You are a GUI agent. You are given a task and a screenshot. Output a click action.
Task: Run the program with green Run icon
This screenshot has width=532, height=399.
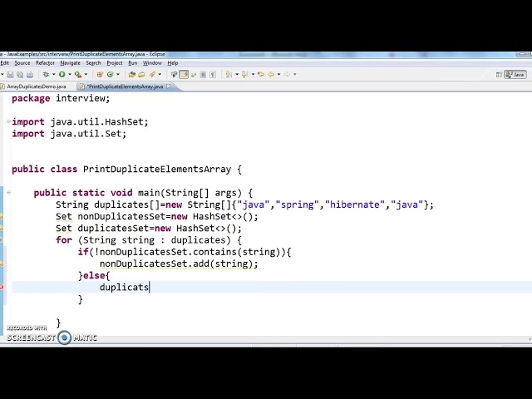pos(62,74)
